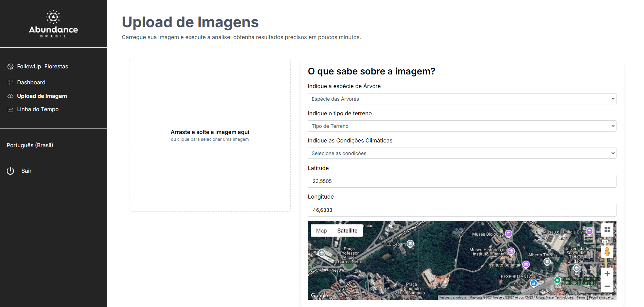Screen dimensions: 644x307
Task: Log out with Sair
Action: (x=26, y=171)
